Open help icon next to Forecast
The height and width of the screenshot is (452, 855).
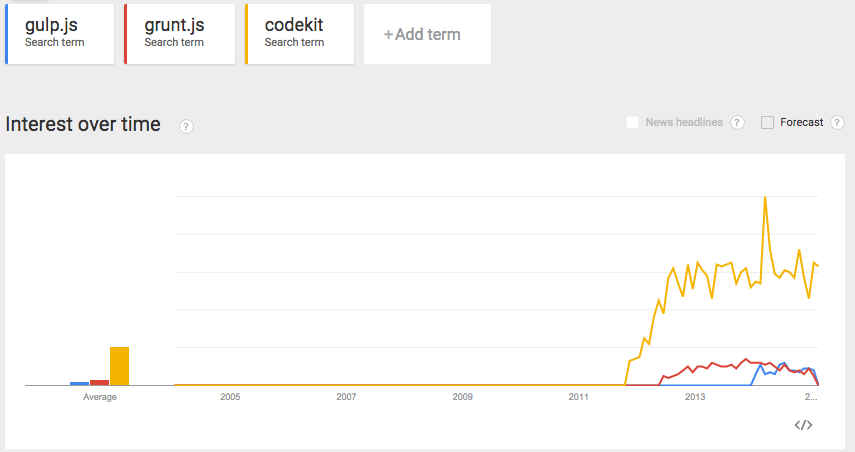pos(837,123)
